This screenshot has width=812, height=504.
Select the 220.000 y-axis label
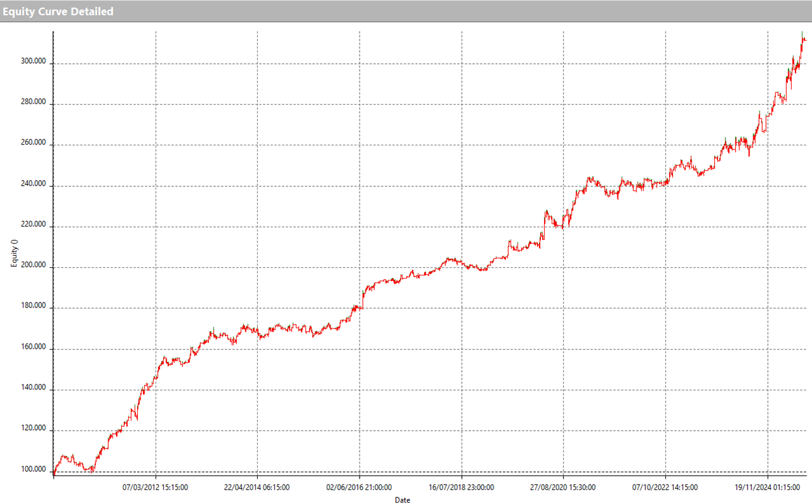(33, 225)
